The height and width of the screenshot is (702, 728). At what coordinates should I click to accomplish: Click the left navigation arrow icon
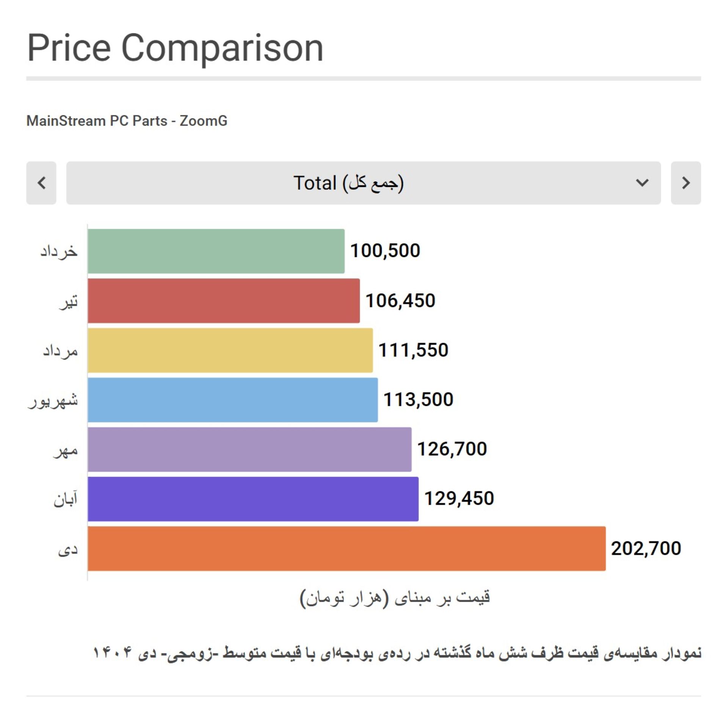click(x=42, y=183)
